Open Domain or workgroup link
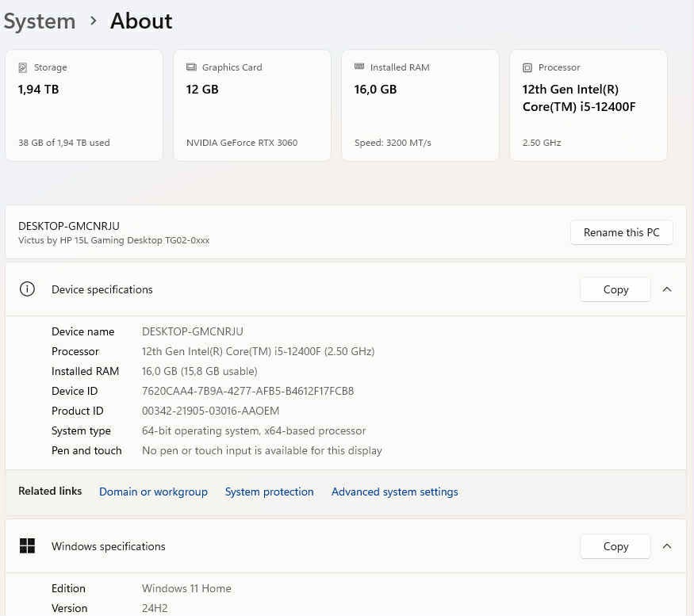 153,492
